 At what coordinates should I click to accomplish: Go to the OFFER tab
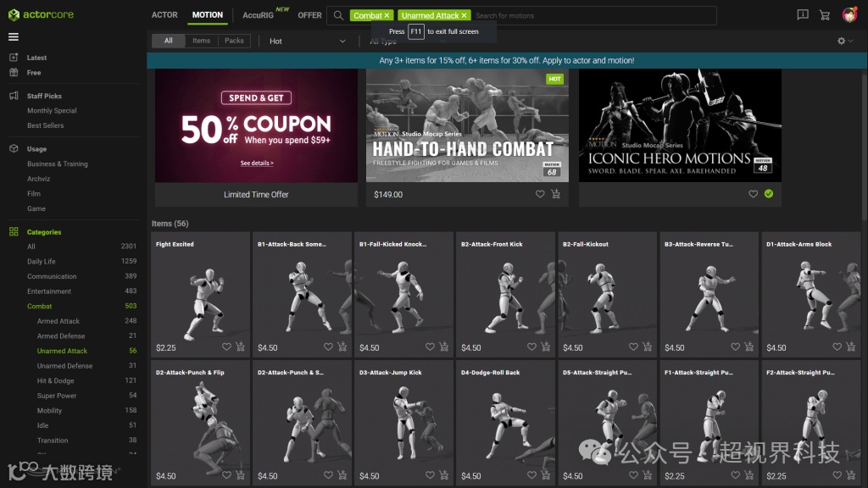(x=309, y=15)
